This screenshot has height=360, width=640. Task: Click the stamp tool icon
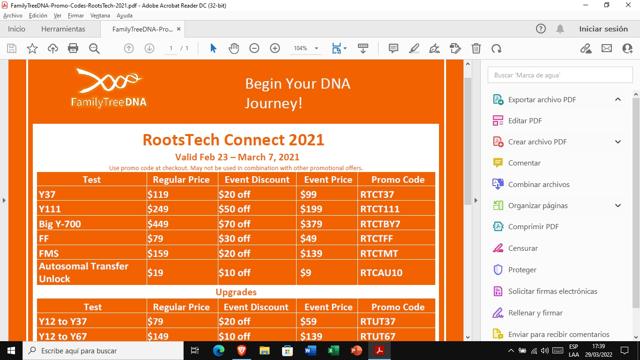pyautogui.click(x=455, y=49)
